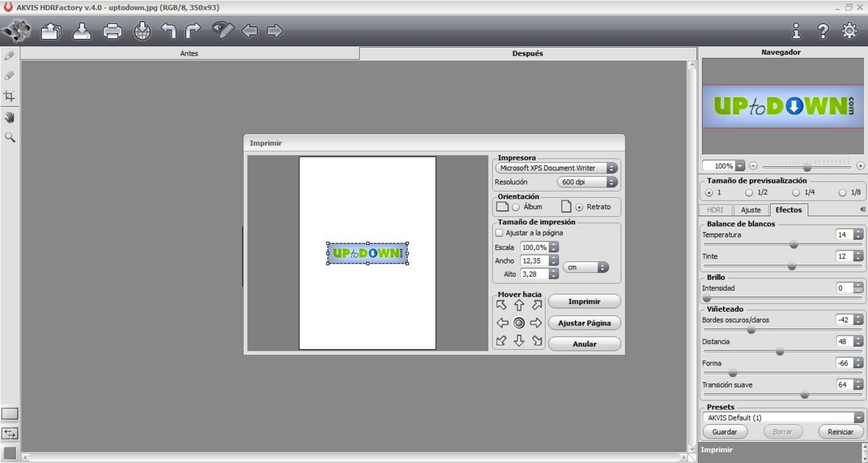Click the uptodown image in print preview
Image resolution: width=868 pixels, height=463 pixels.
tap(367, 253)
